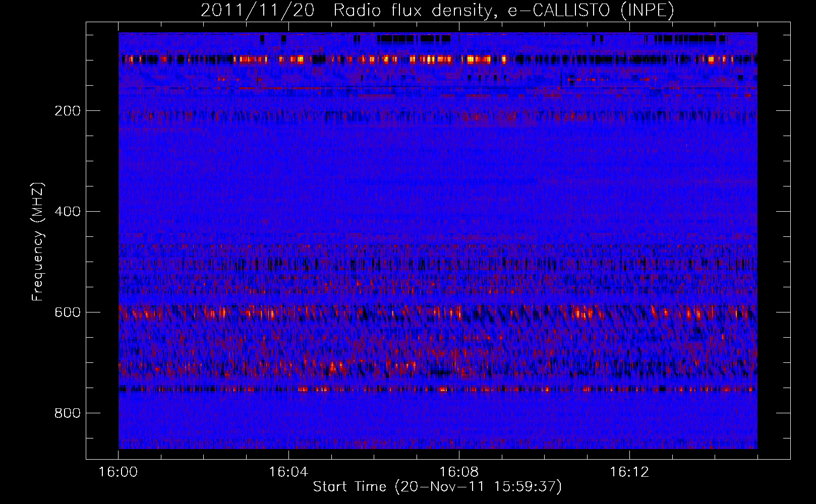Screen dimensions: 816x504
Task: Click the 16:00 time tick label
Action: [118, 472]
